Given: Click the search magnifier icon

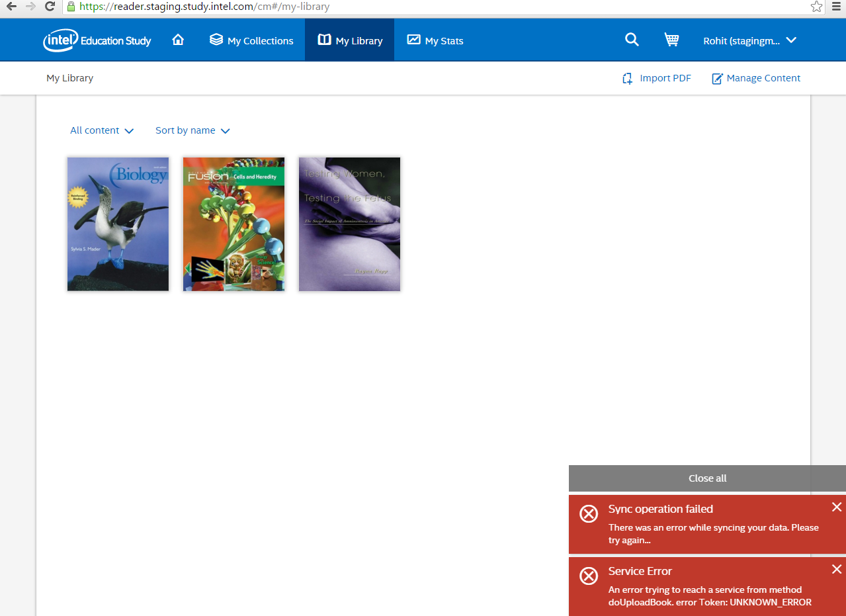Looking at the screenshot, I should [632, 40].
